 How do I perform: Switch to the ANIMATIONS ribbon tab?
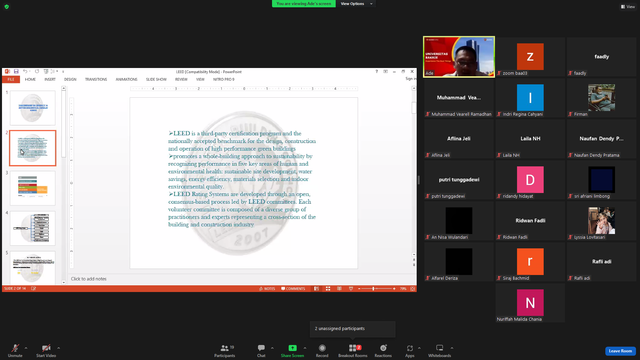127,79
